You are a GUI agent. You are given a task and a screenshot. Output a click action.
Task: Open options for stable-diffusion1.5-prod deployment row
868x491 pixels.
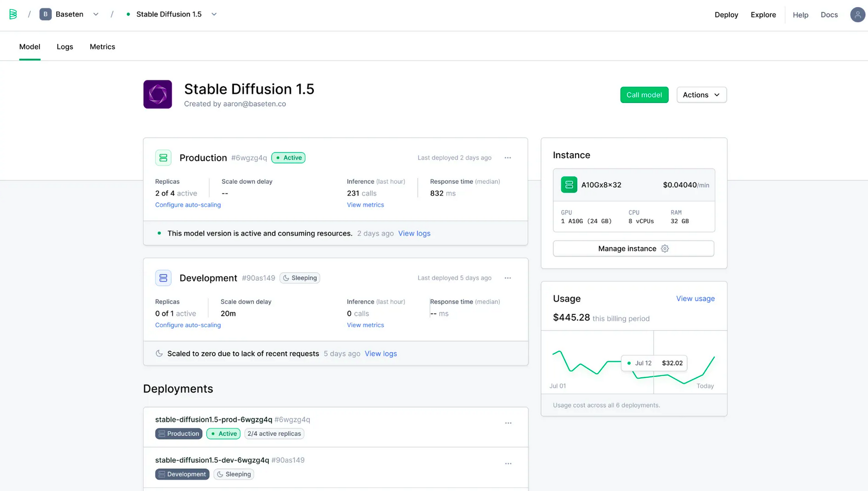(508, 423)
